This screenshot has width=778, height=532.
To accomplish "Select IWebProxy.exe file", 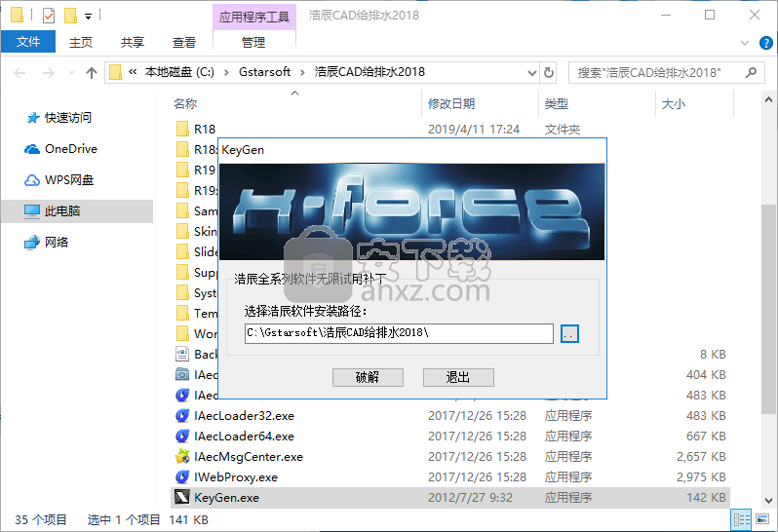I will coord(236,477).
